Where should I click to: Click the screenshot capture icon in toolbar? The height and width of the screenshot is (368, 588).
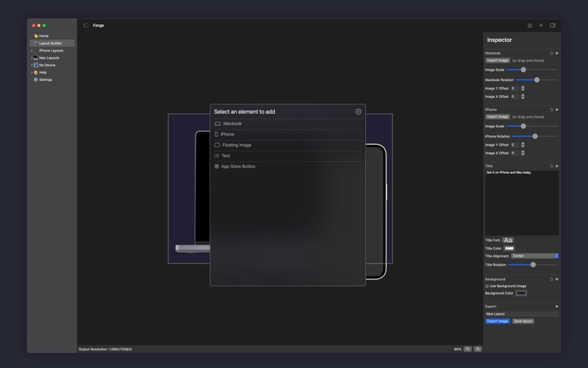530,26
